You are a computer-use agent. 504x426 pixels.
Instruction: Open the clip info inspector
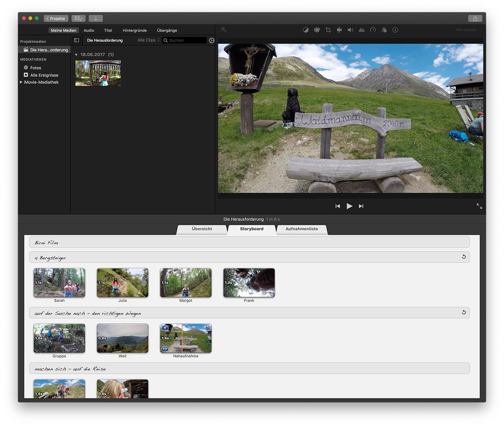tap(395, 30)
